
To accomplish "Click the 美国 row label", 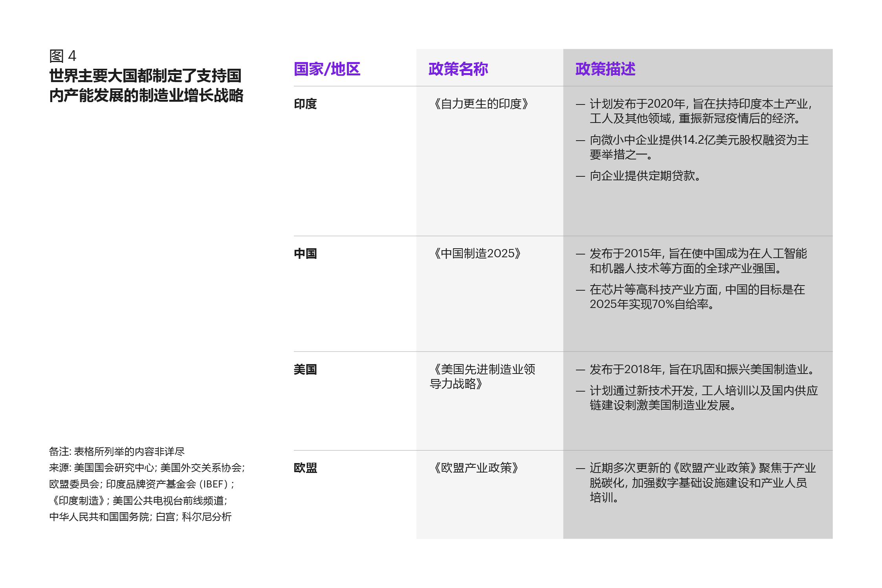I will [305, 370].
